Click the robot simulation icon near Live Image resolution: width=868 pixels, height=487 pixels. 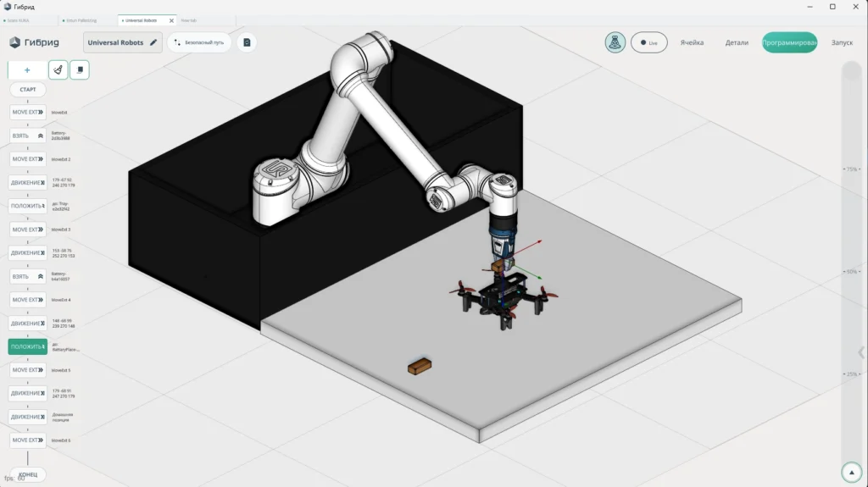(615, 42)
